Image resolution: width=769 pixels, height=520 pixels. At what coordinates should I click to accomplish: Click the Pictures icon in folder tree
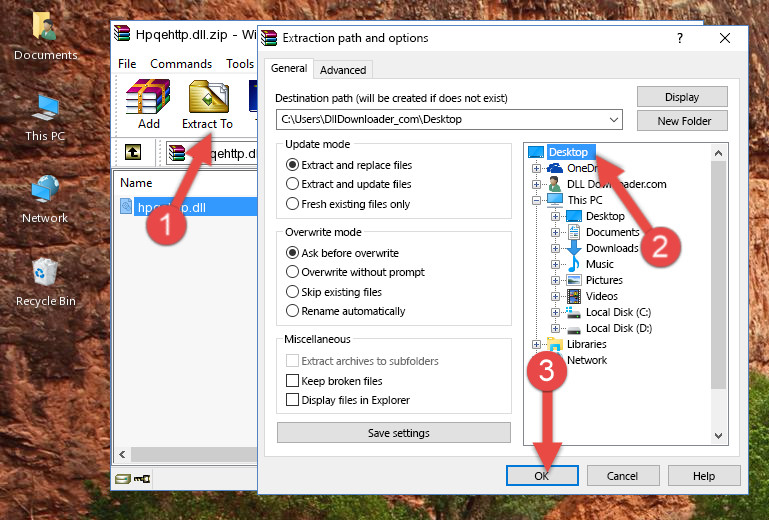pos(574,280)
